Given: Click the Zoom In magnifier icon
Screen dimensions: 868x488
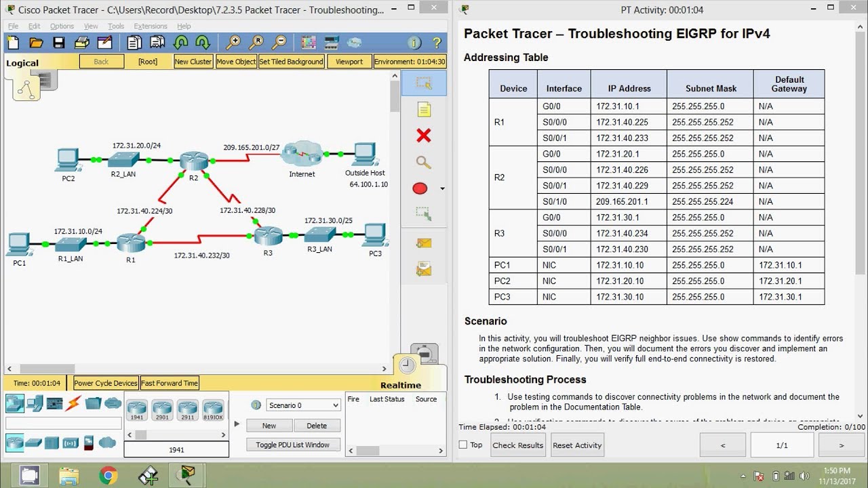Looking at the screenshot, I should tap(233, 43).
